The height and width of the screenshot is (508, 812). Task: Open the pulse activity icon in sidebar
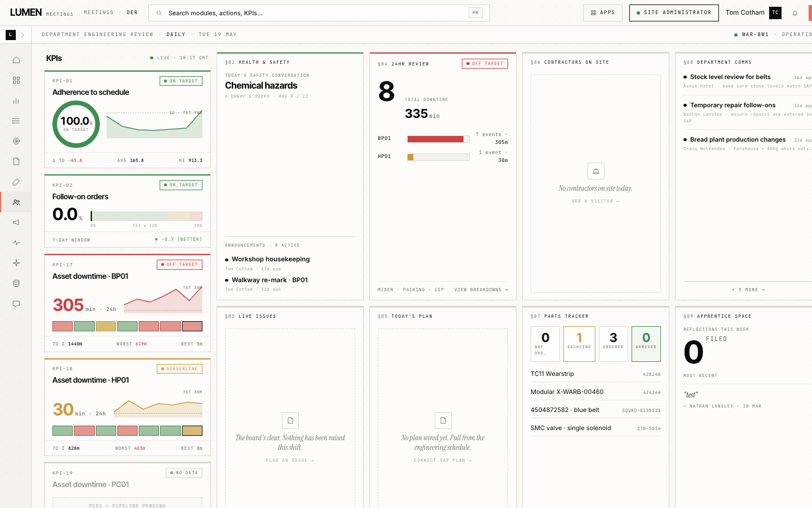click(x=16, y=243)
